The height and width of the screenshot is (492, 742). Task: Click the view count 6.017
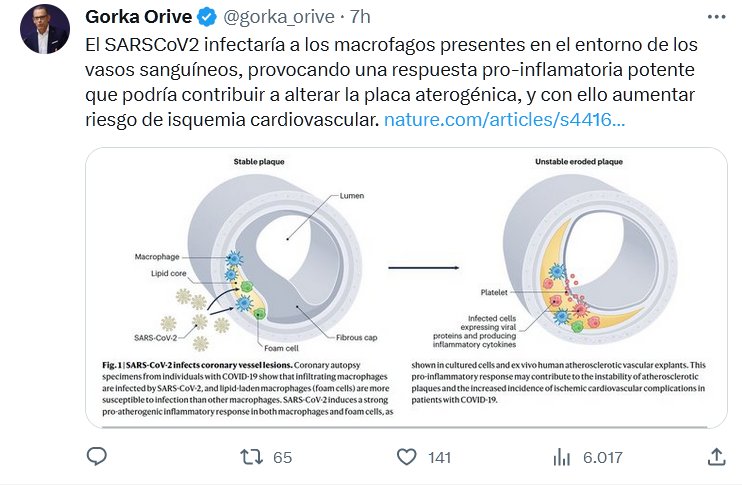(x=601, y=458)
